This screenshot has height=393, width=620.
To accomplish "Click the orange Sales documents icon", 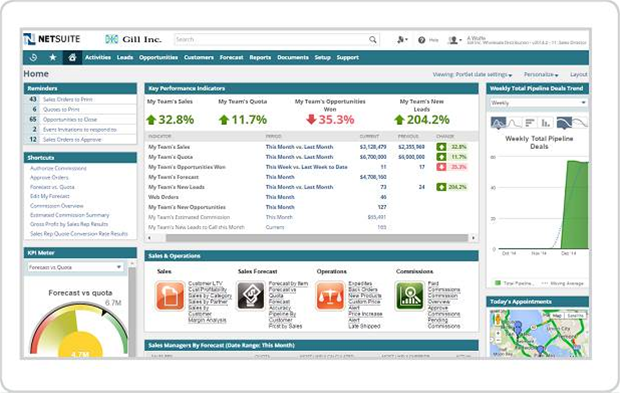I will 170,296.
